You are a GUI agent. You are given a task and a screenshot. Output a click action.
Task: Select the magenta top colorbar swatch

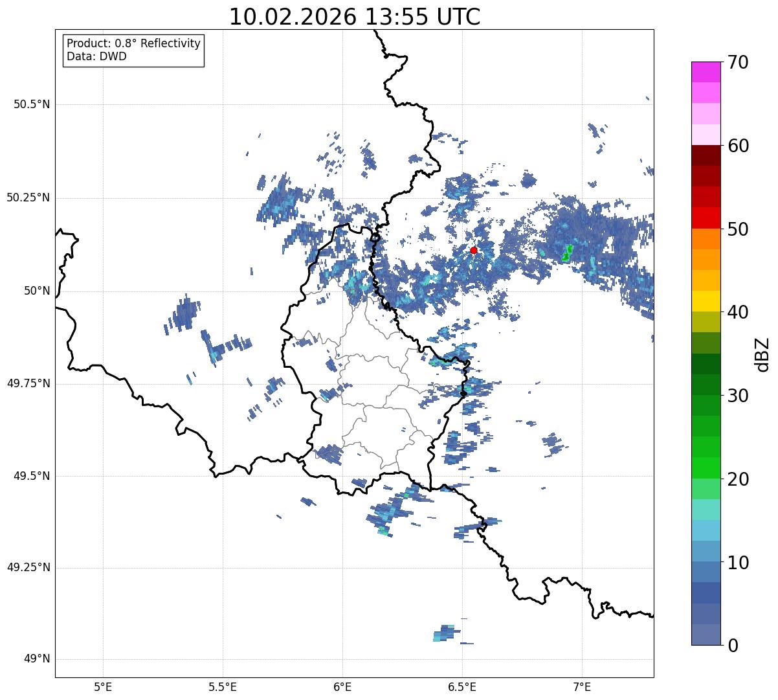pos(710,72)
